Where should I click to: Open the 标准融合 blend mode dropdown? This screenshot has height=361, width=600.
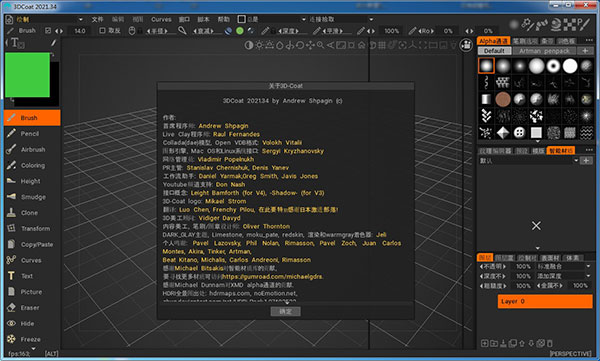(564, 266)
